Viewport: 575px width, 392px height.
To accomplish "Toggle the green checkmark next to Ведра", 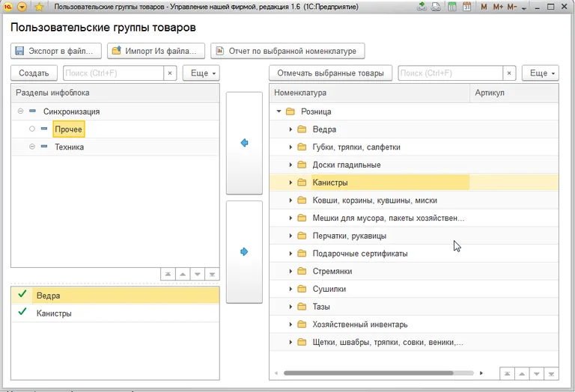I will pos(22,295).
